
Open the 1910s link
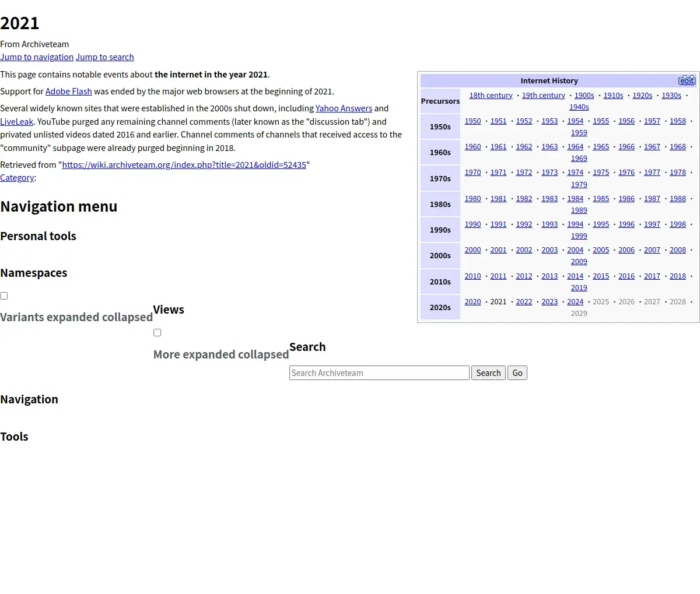coord(613,96)
